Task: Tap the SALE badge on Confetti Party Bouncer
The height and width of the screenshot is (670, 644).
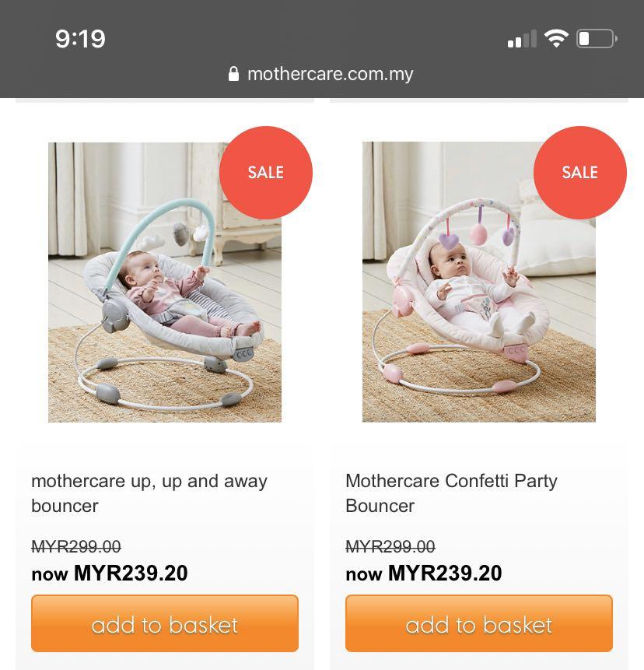Action: click(x=580, y=173)
